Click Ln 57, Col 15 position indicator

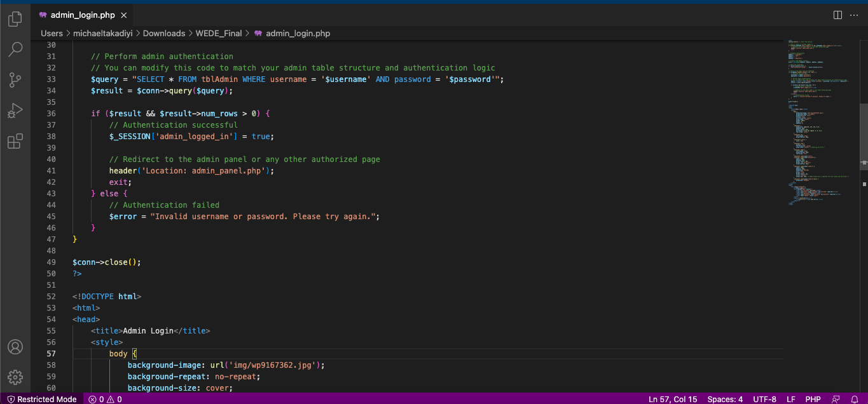pyautogui.click(x=673, y=399)
